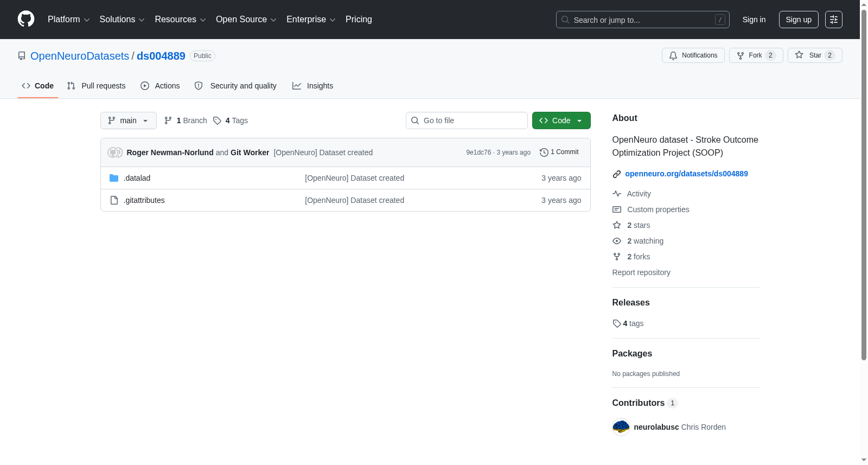The height and width of the screenshot is (465, 868).
Task: Click the Roger Newman-Norlund author name
Action: point(170,152)
